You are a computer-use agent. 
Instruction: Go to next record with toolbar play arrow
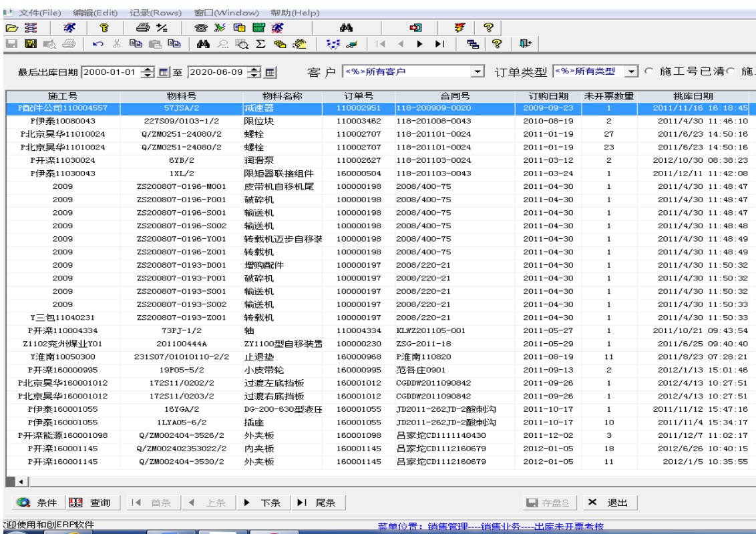tap(419, 44)
